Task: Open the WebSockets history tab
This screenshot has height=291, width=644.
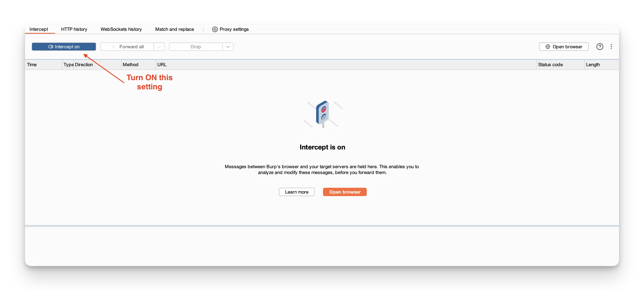Action: tap(121, 29)
